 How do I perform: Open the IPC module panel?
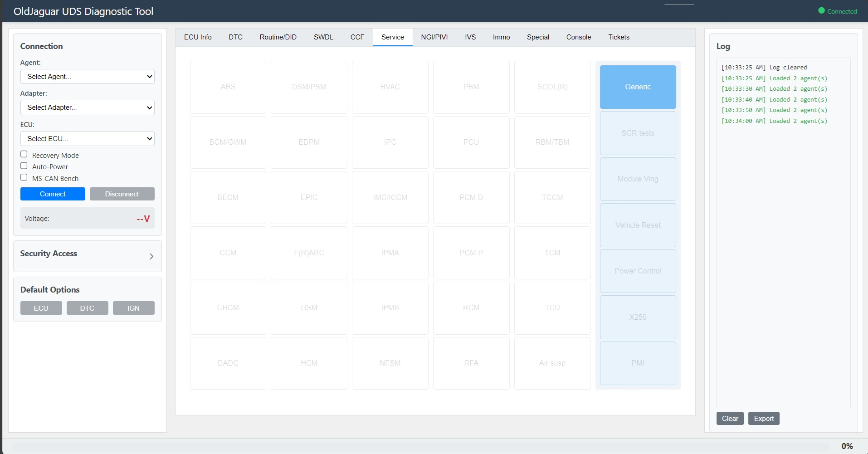(x=390, y=142)
